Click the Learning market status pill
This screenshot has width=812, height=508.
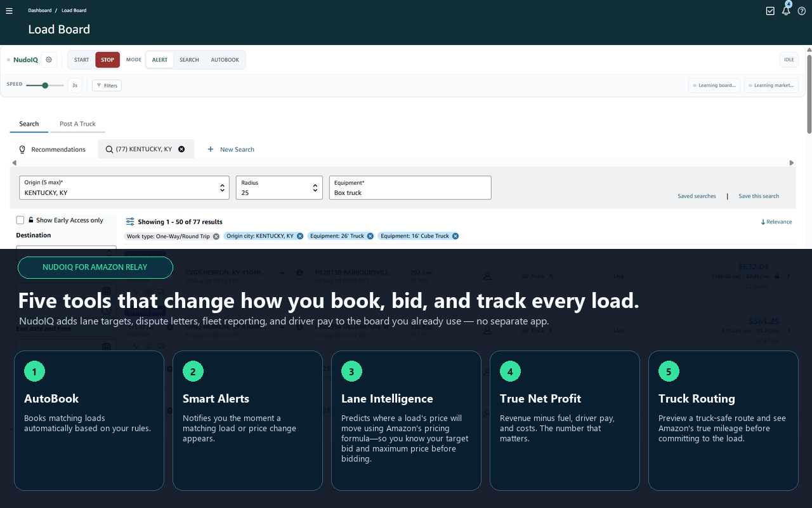point(771,85)
